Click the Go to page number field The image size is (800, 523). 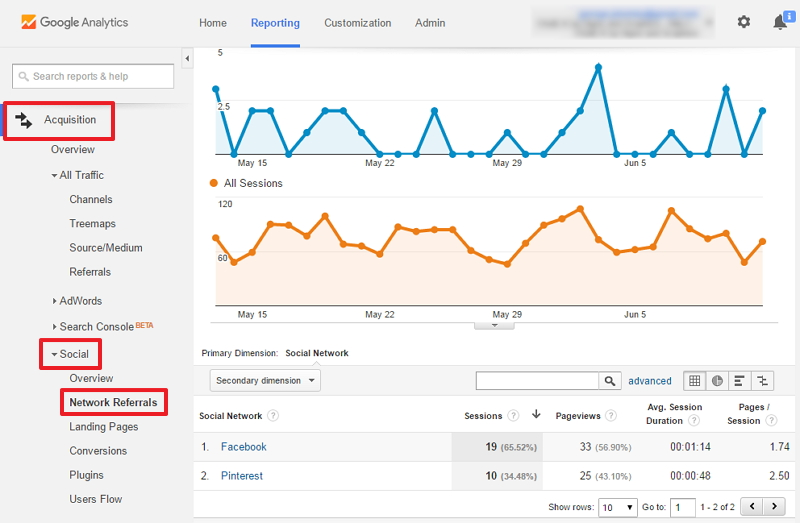point(683,507)
